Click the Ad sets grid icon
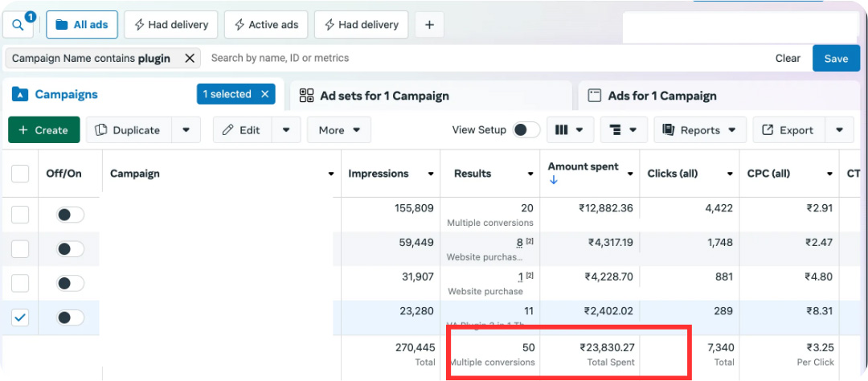Viewport: 868px width, 381px height. [306, 96]
